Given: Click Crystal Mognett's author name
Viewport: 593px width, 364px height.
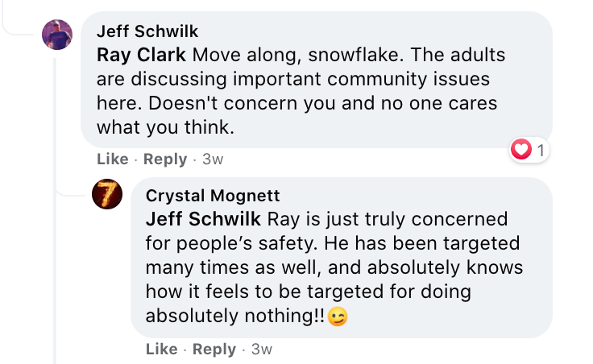Looking at the screenshot, I should point(213,196).
